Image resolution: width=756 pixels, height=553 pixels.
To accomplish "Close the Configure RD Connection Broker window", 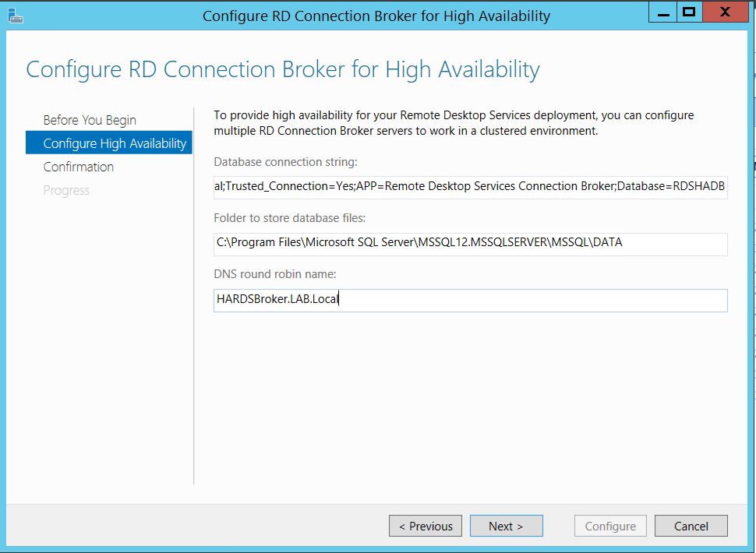I will pos(724,12).
